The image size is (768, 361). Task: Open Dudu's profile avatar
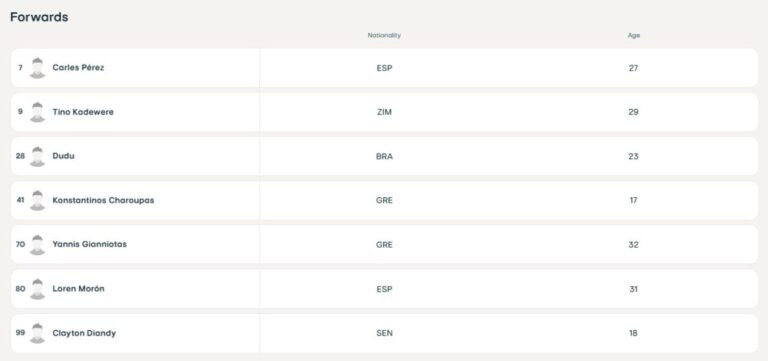tap(37, 156)
